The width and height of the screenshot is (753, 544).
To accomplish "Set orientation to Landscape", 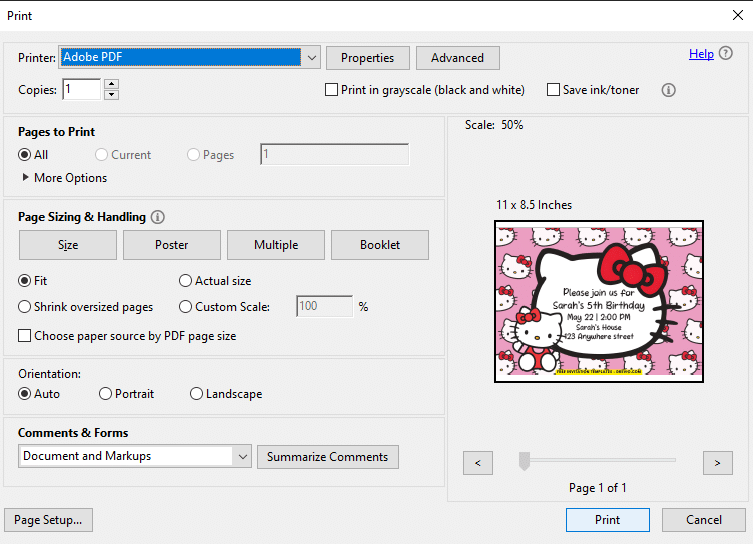I will (x=196, y=394).
